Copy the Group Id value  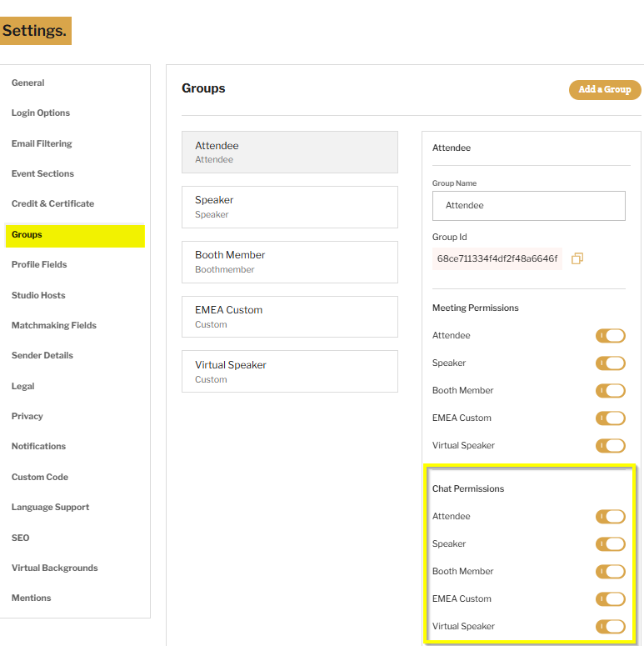tap(577, 258)
